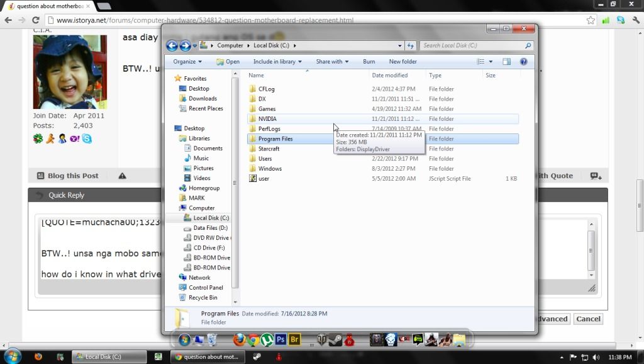Click Burn in the Explorer toolbar

pos(369,62)
